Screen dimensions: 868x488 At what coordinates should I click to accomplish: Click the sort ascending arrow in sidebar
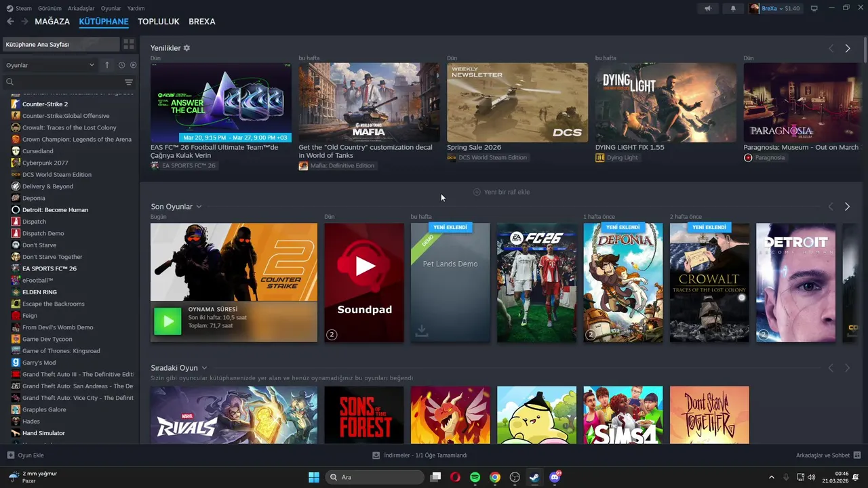[x=106, y=65]
